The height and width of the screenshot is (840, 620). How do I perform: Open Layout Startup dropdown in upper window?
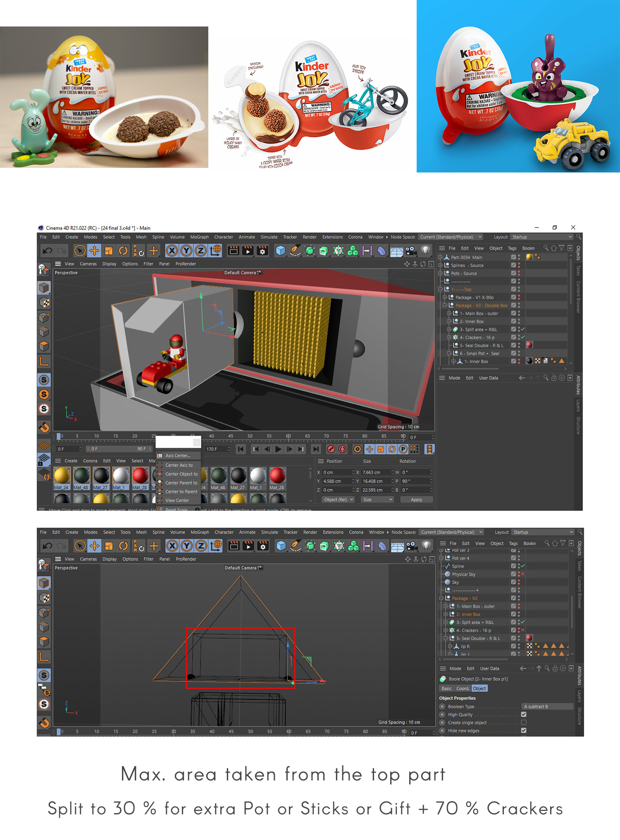(542, 237)
